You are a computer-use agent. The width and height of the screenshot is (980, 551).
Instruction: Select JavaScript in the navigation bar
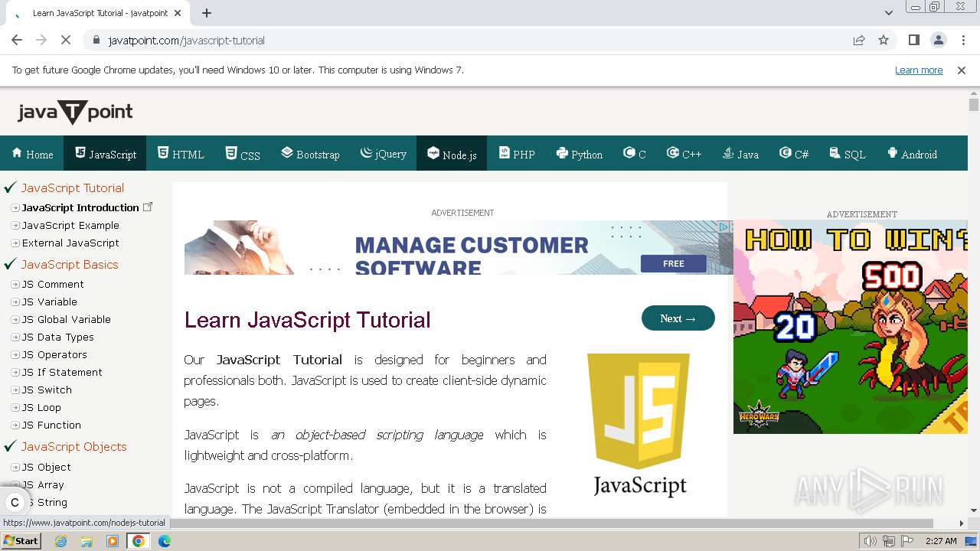click(x=106, y=153)
